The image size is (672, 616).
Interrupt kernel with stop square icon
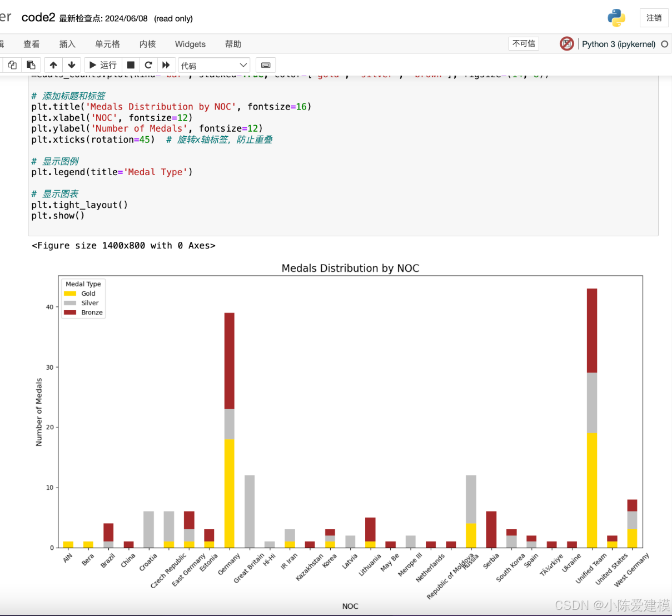[x=131, y=65]
